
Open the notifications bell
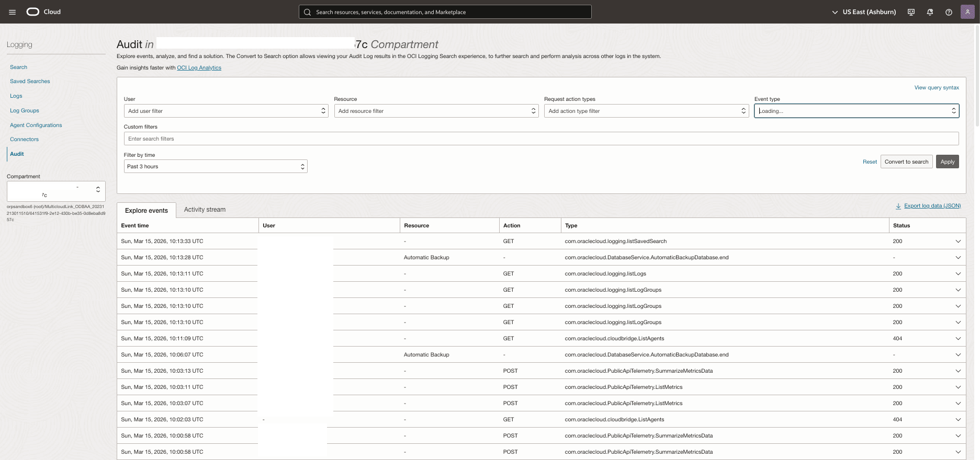930,12
